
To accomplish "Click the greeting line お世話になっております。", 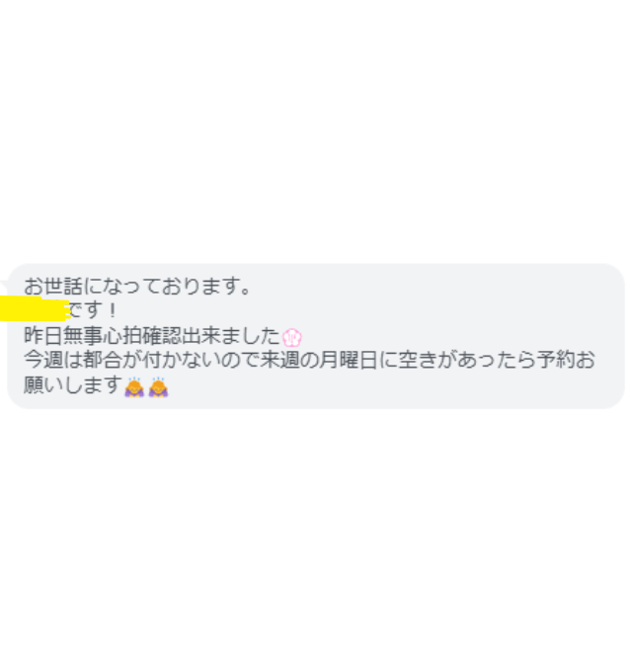I will point(137,286).
